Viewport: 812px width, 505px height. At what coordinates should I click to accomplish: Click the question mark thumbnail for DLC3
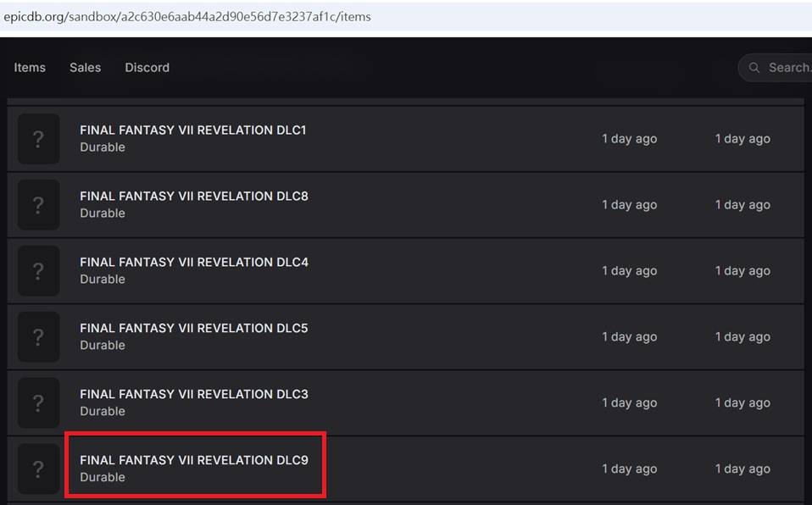[38, 403]
